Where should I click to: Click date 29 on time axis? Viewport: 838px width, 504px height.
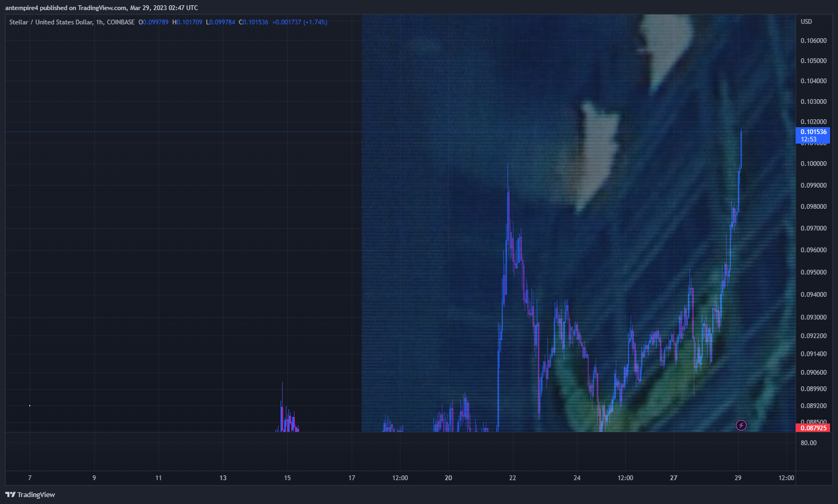pos(738,478)
